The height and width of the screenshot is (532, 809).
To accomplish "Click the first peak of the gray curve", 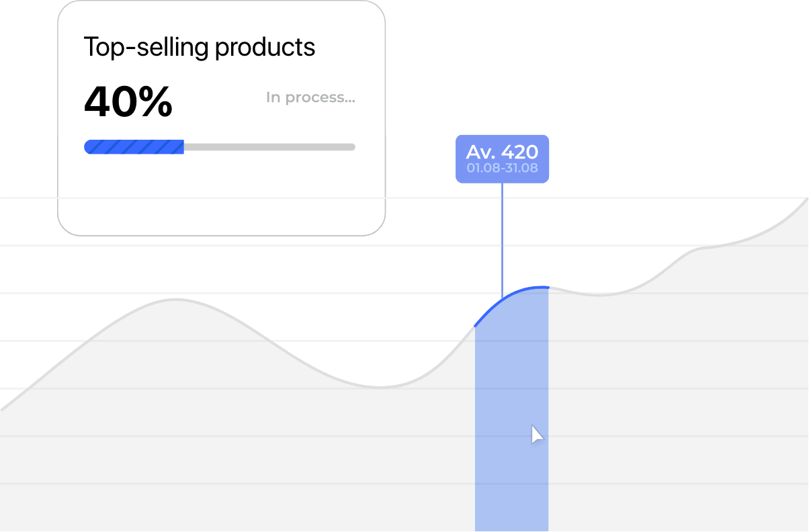I will [176, 300].
